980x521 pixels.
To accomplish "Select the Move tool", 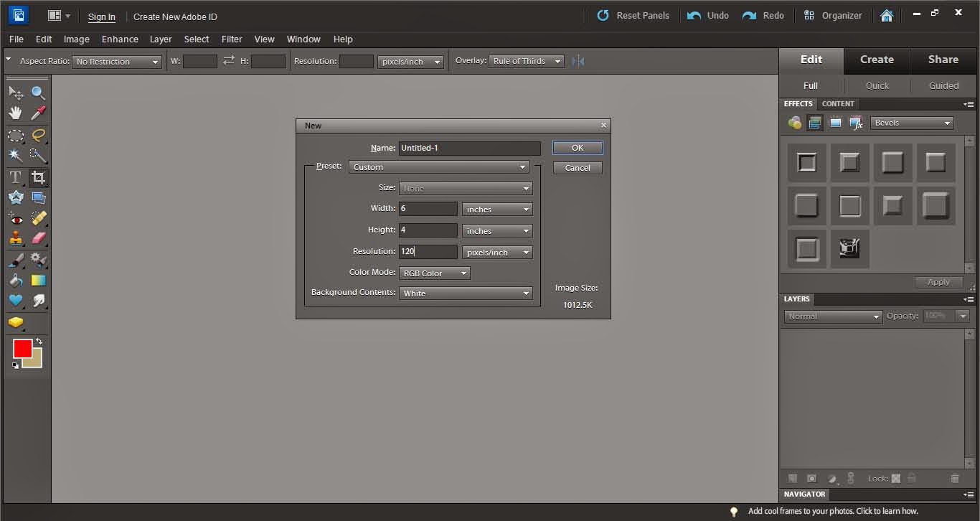I will [x=16, y=93].
